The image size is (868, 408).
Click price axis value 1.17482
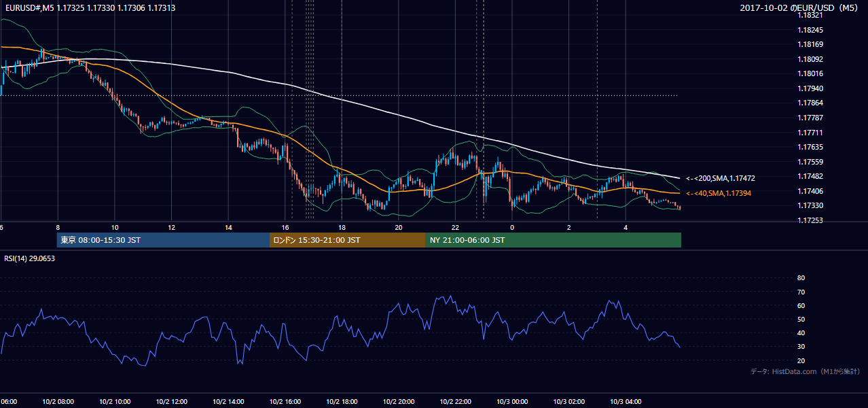click(811, 176)
